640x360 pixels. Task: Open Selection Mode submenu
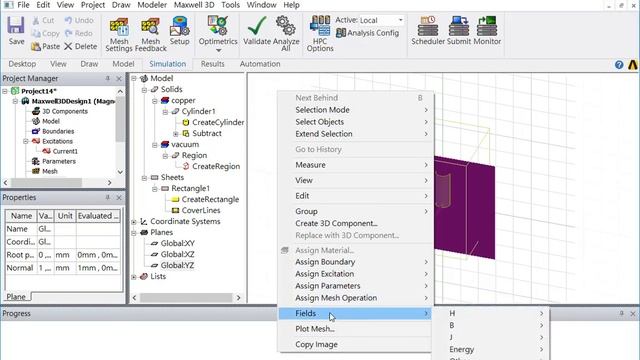tap(355, 110)
